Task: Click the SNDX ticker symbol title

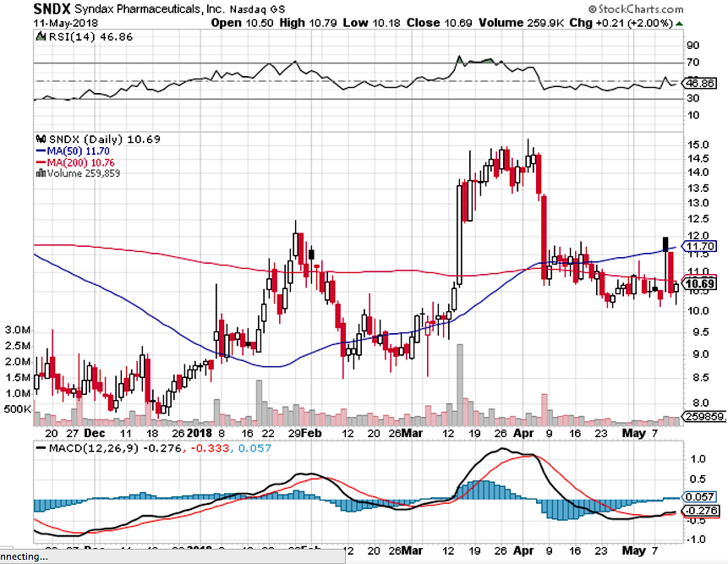Action: coord(52,8)
